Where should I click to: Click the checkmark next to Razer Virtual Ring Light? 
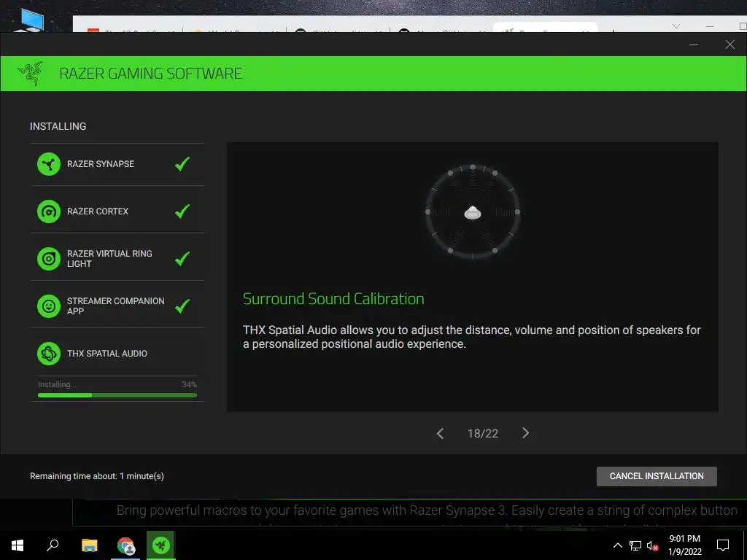click(182, 259)
